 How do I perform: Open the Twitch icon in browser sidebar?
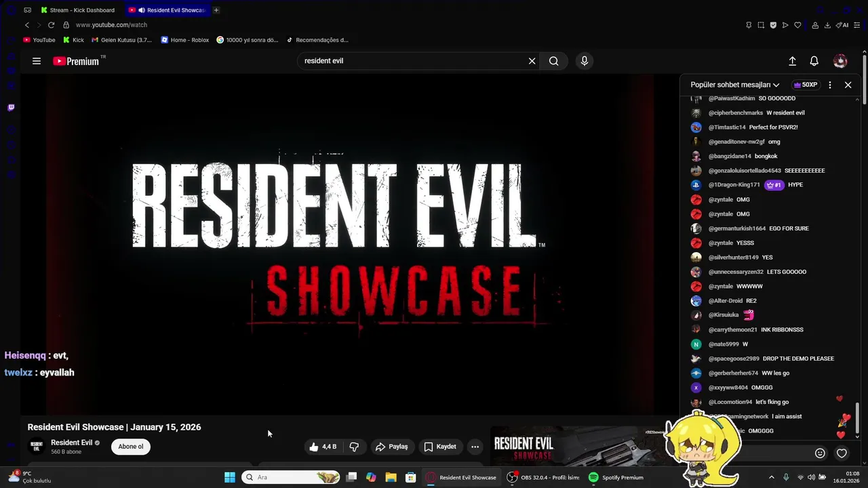click(x=11, y=107)
